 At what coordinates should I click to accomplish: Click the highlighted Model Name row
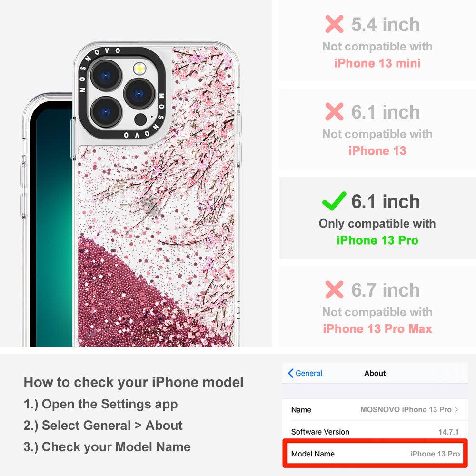tap(375, 454)
